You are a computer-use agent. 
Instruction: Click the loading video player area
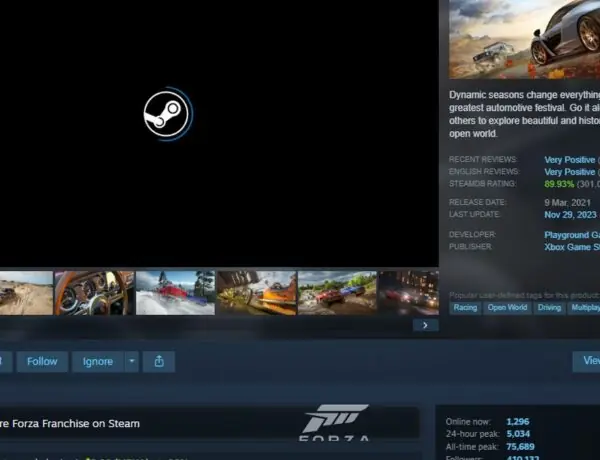tap(219, 133)
